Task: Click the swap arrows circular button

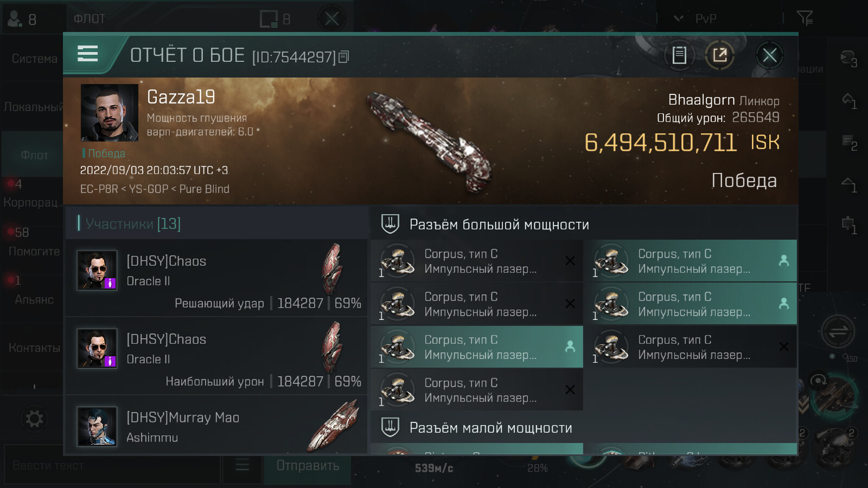Action: pos(838,331)
